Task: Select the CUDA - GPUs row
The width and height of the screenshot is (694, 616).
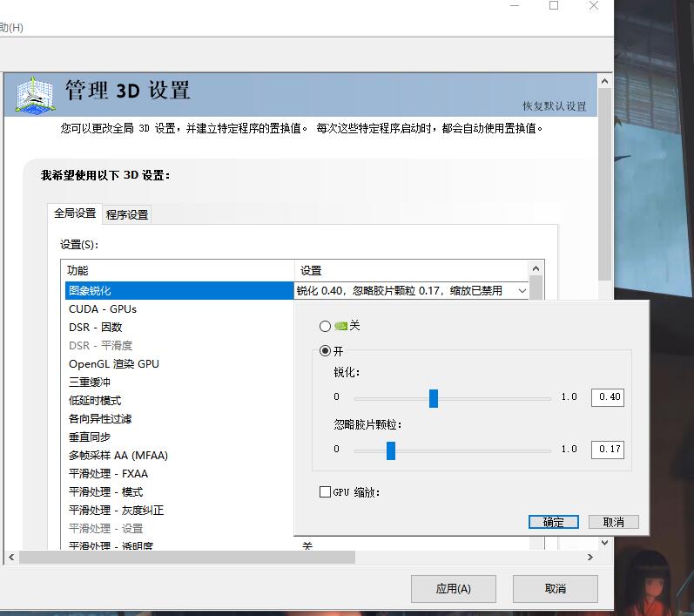Action: pyautogui.click(x=179, y=309)
